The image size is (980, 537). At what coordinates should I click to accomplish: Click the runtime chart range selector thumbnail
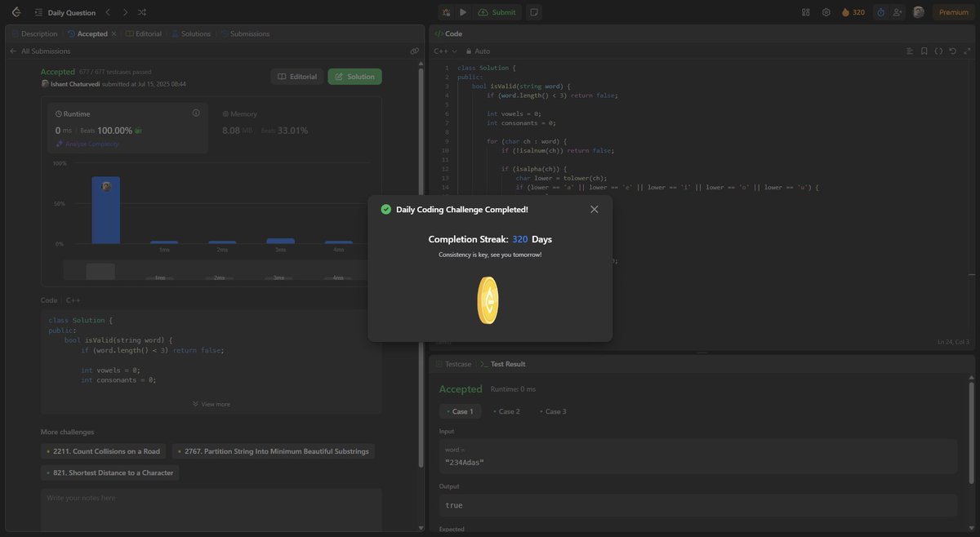click(x=100, y=271)
